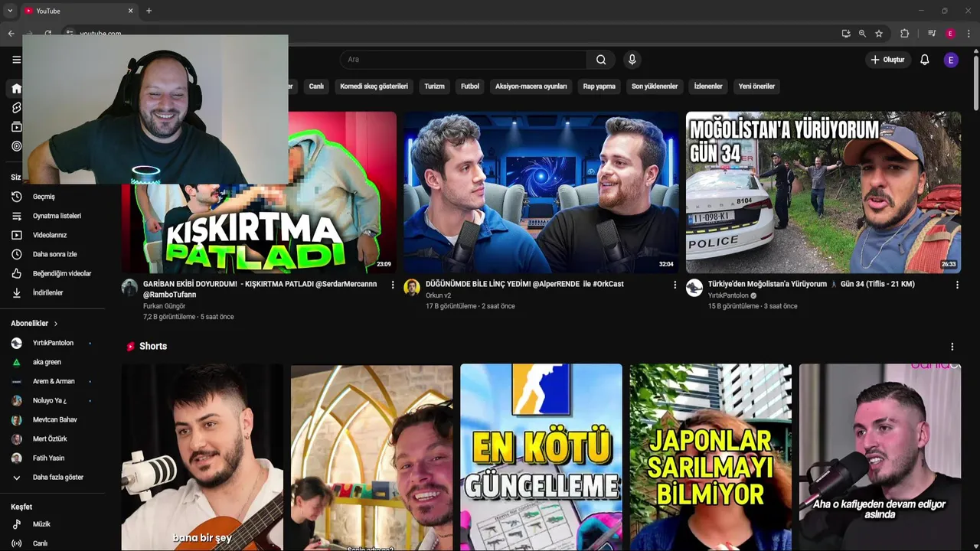Image resolution: width=980 pixels, height=551 pixels.
Task: Open the account avatar menu on YouTube
Action: (x=951, y=60)
